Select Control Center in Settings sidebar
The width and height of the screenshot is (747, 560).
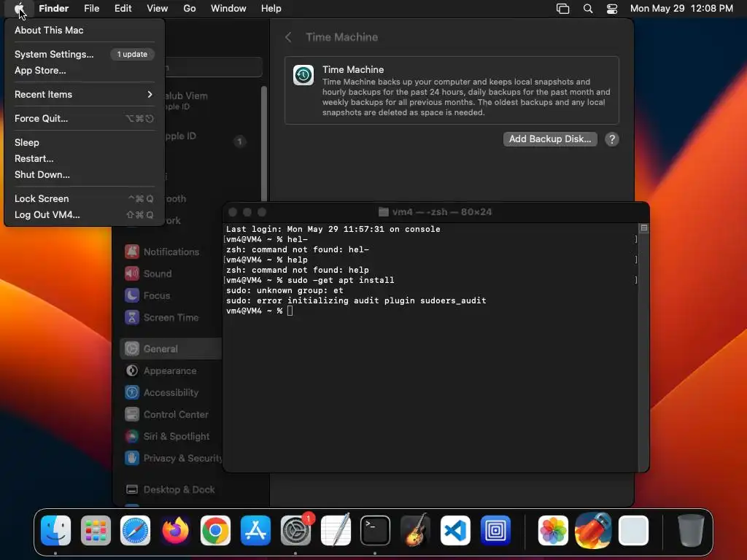171,414
